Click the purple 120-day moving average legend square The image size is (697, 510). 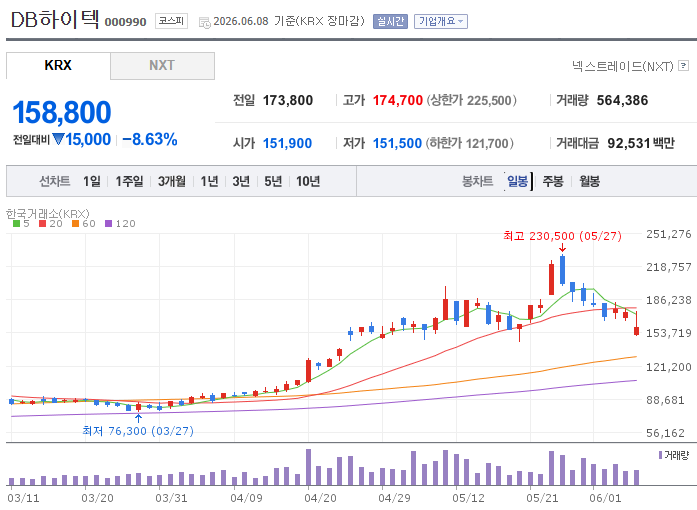108,224
